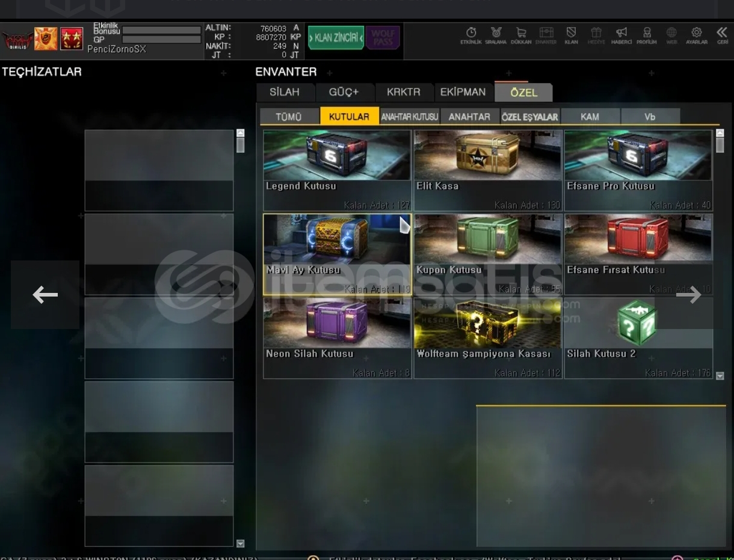Switch to the EKİPMAN tab
The image size is (734, 560).
point(463,92)
